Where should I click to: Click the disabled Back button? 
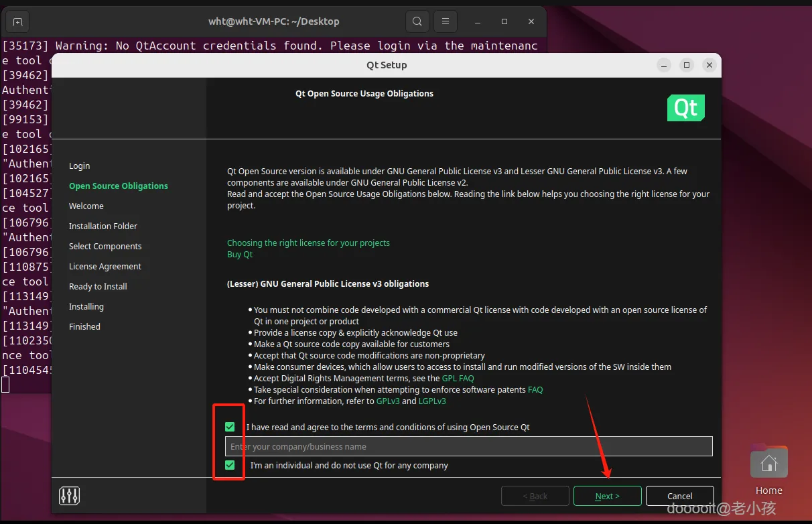coord(535,496)
